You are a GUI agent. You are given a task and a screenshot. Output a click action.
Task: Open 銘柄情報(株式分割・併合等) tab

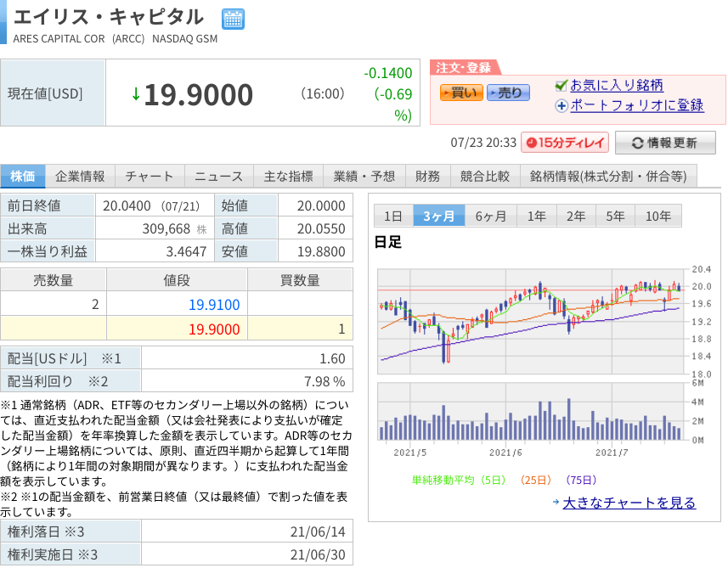point(608,177)
